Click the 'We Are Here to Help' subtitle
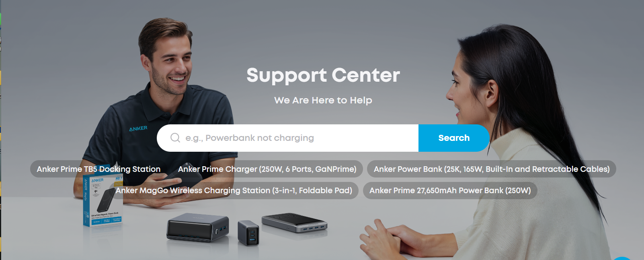The height and width of the screenshot is (260, 644). [x=323, y=100]
